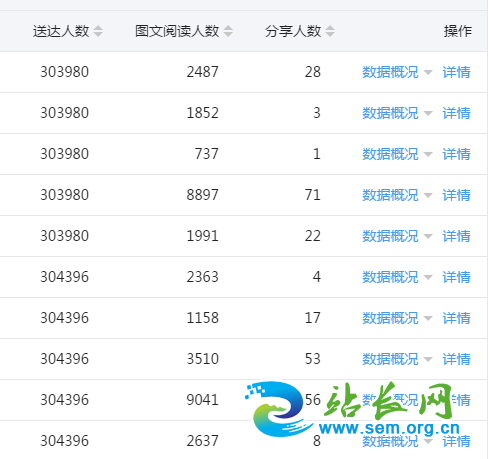Expand 数据概况 dropdown in the 1852 row
494x459 pixels.
pos(428,113)
